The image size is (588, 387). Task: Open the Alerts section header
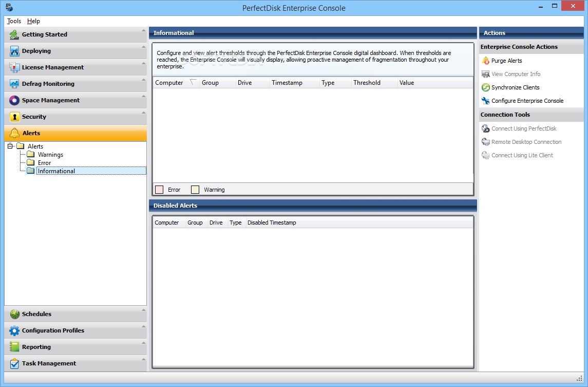75,133
